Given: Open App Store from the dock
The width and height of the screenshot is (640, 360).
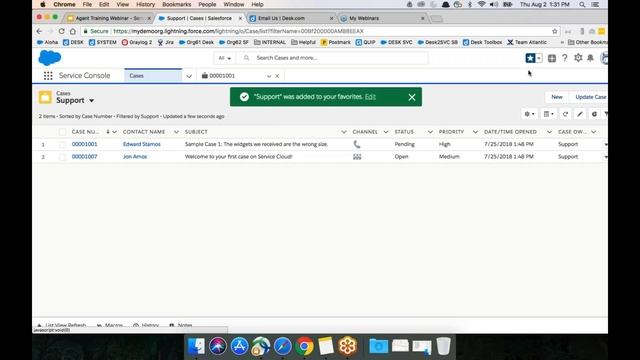Looking at the screenshot, I should coord(240,346).
